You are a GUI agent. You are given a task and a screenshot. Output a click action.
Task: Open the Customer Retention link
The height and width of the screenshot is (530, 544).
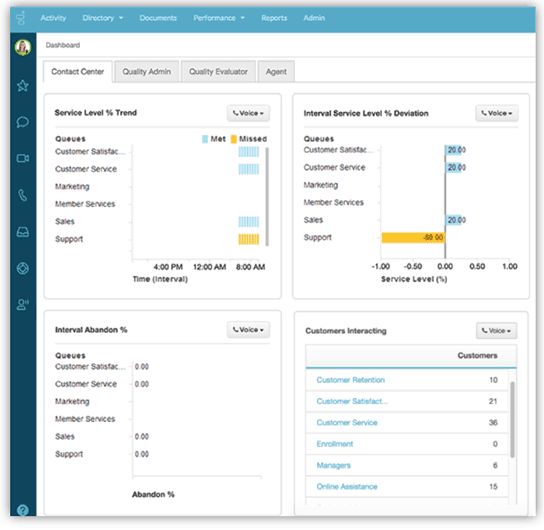[350, 380]
